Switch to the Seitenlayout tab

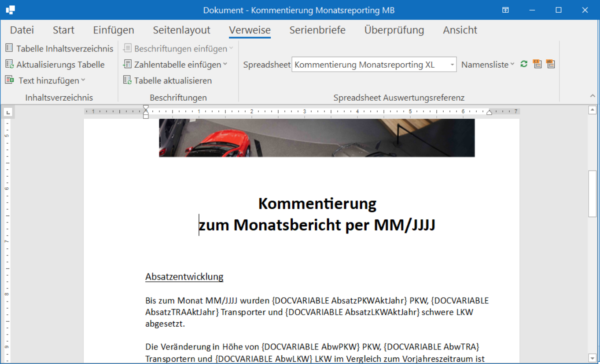(181, 30)
